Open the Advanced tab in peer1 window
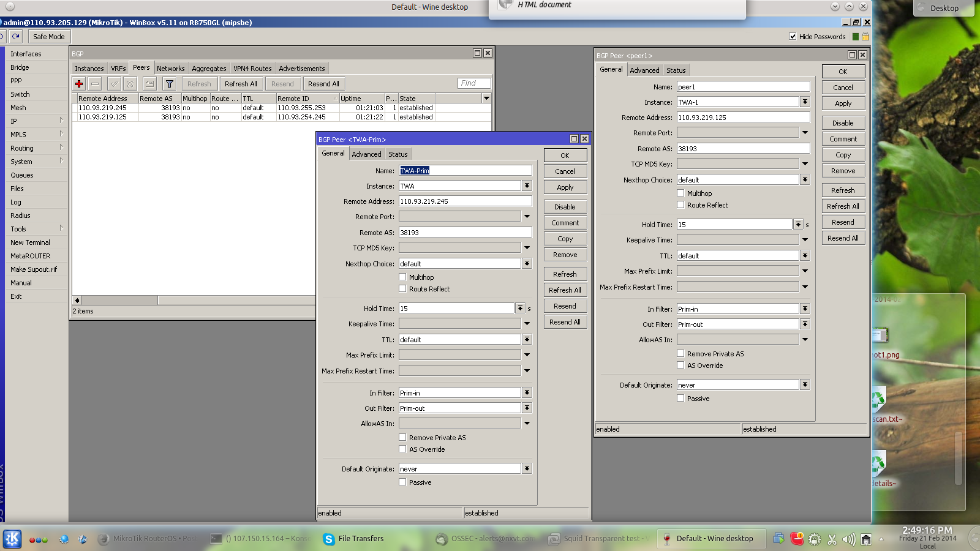 pyautogui.click(x=644, y=70)
